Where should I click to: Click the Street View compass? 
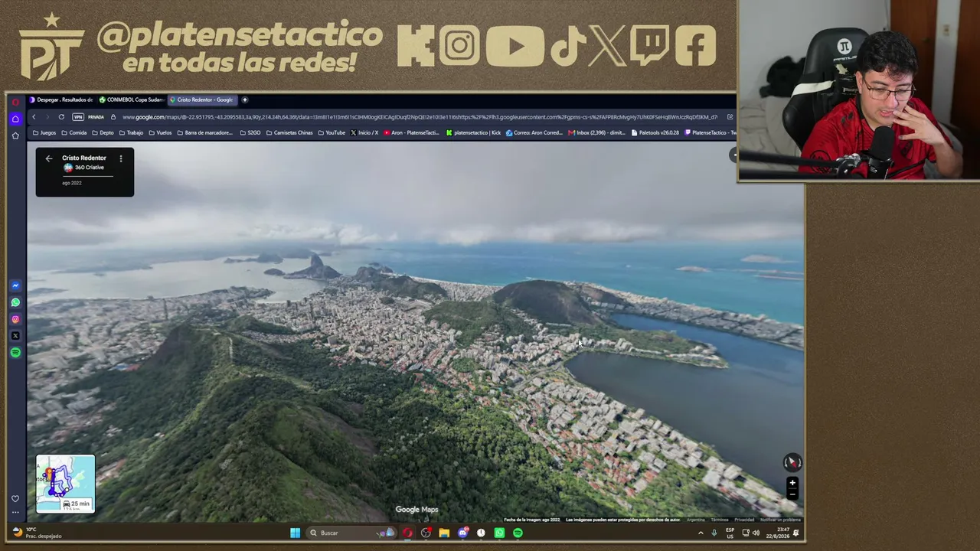(792, 462)
